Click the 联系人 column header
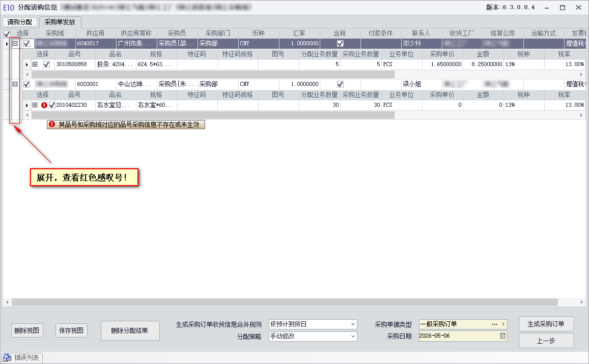 [x=421, y=34]
